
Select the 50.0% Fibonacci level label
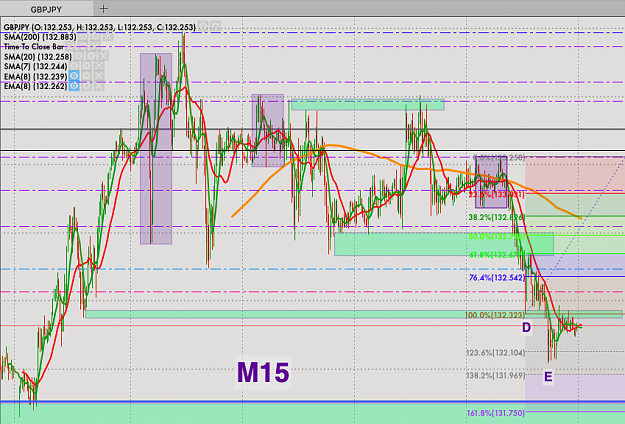point(497,236)
